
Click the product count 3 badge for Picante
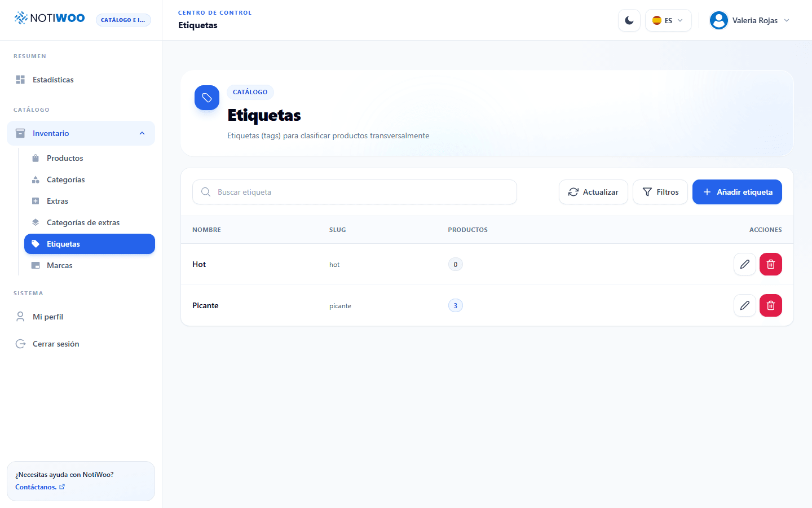point(456,305)
